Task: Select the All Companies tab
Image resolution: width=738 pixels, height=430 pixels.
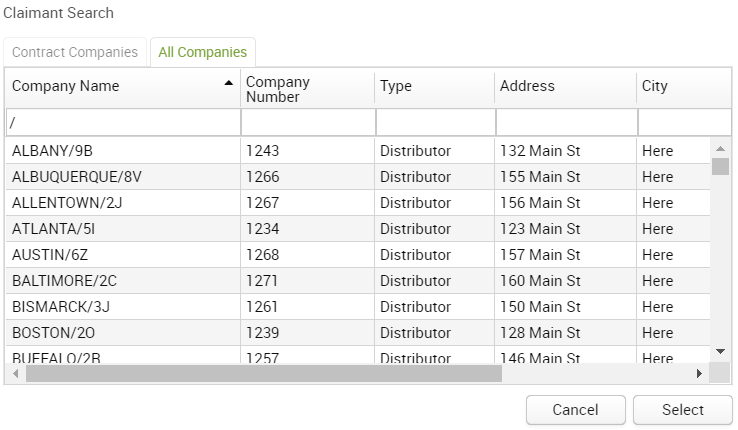Action: pos(203,52)
